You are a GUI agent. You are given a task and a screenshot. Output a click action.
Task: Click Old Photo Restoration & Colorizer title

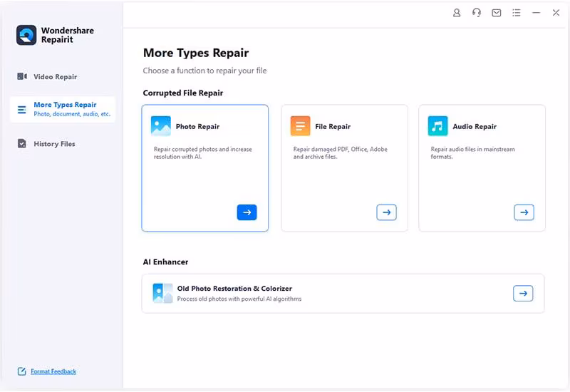tap(234, 289)
